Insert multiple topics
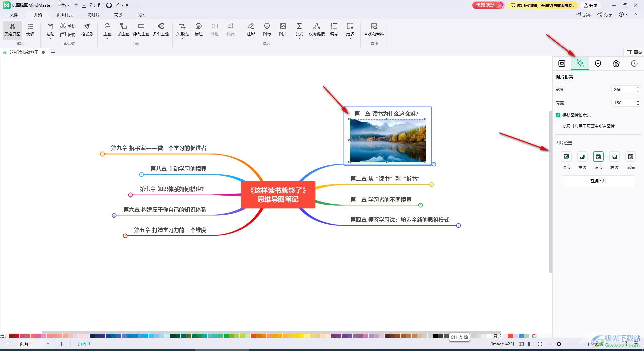Viewport: 644px width, 351px height. click(161, 30)
